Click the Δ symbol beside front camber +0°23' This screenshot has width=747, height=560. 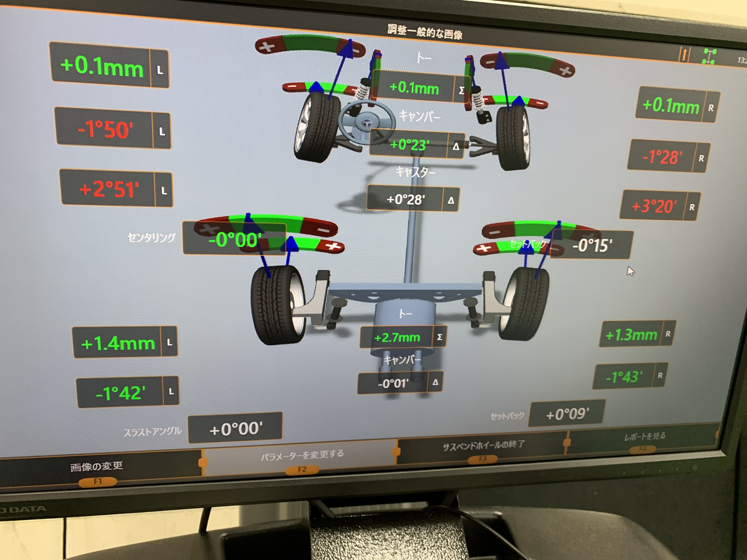(x=456, y=146)
